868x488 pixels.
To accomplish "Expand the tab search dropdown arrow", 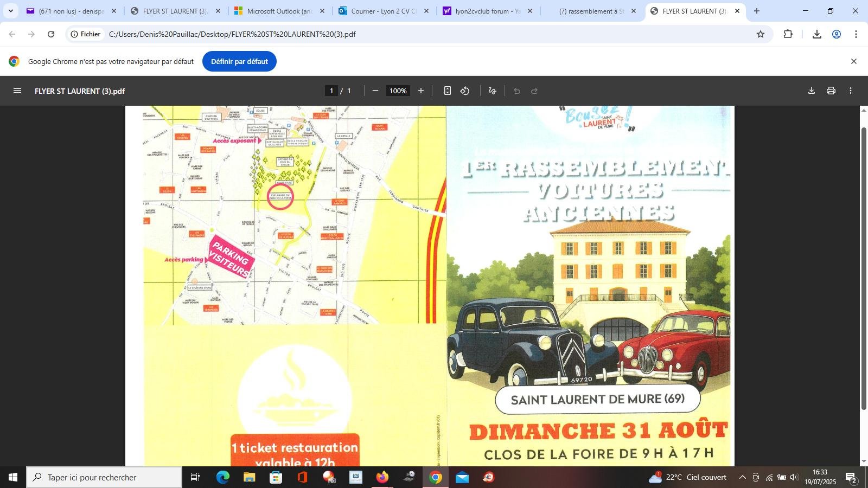I will tap(10, 11).
